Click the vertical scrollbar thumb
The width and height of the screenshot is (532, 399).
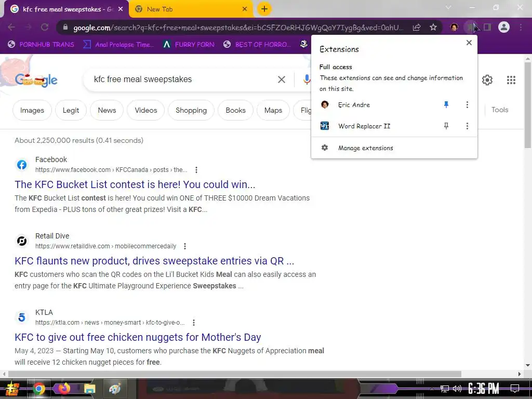[528, 105]
